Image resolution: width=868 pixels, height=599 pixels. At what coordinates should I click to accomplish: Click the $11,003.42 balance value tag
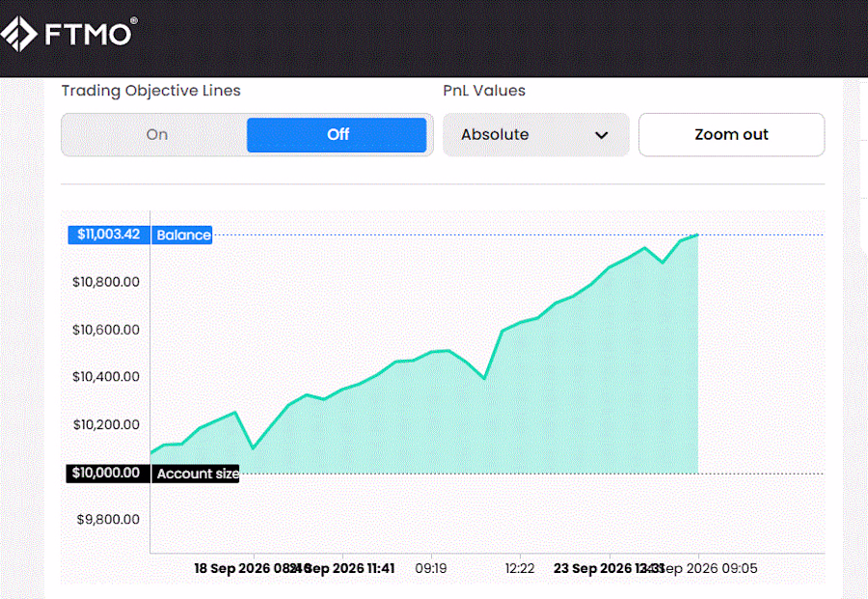pyautogui.click(x=109, y=234)
